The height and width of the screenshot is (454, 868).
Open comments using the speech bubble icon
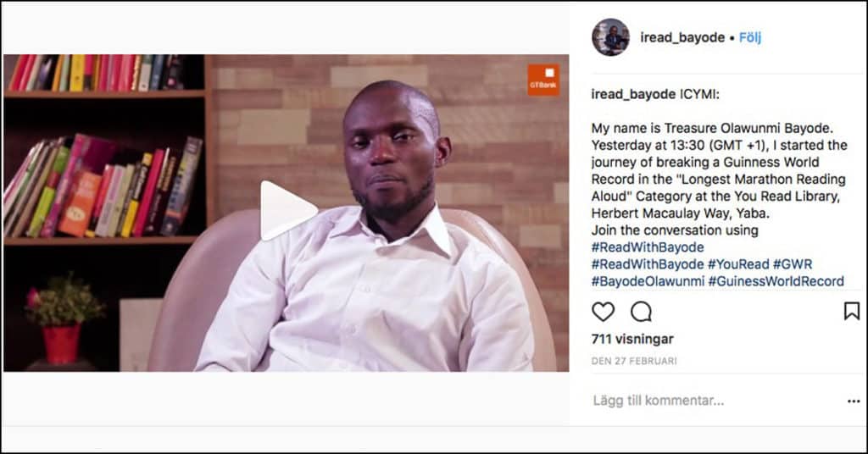pos(641,312)
